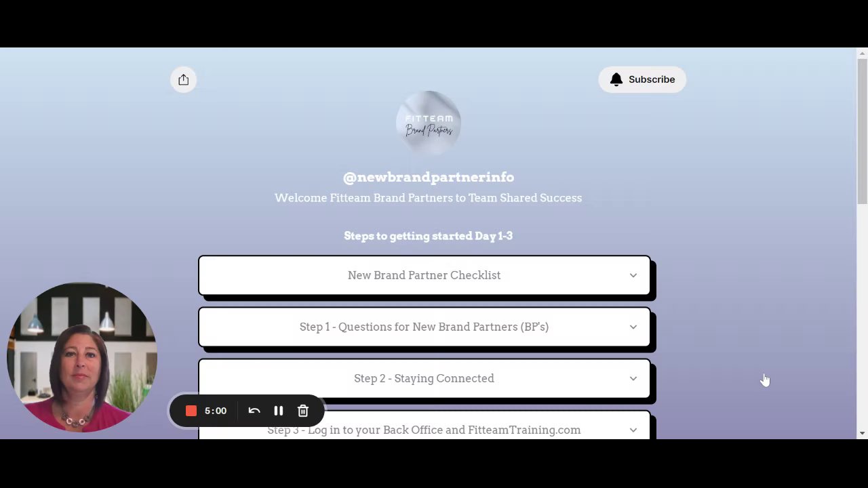
Task: Expand New Brand Partner Checklist section
Action: 425,275
